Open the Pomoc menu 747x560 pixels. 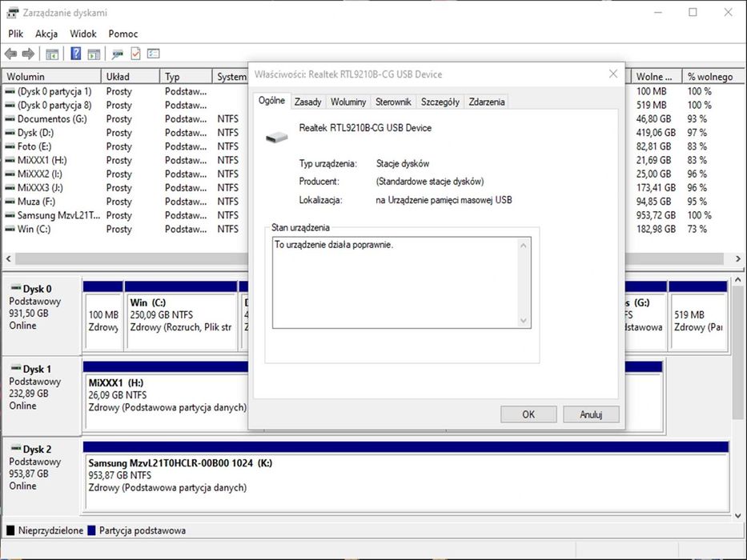[x=123, y=34]
